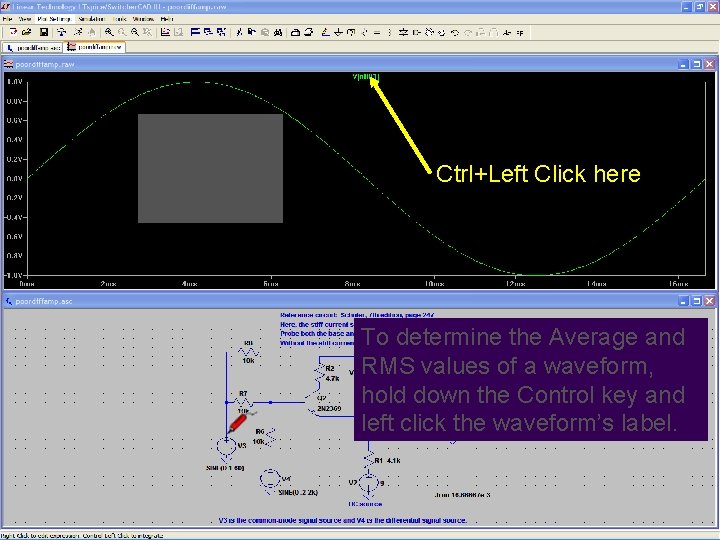Click the Print icon in the toolbar
The height and width of the screenshot is (540, 720).
tap(309, 32)
